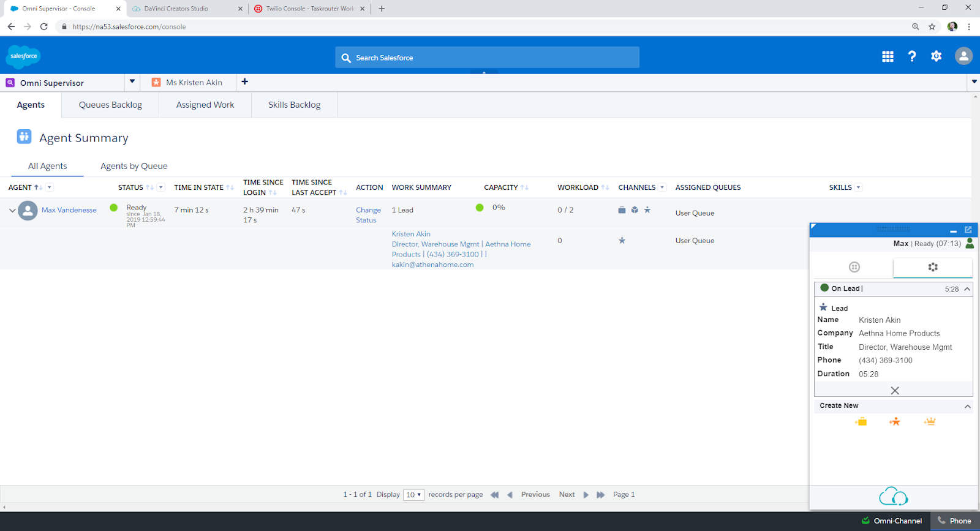End the On Lead interaction with the X
Viewport: 980px width, 531px height.
[x=895, y=391]
